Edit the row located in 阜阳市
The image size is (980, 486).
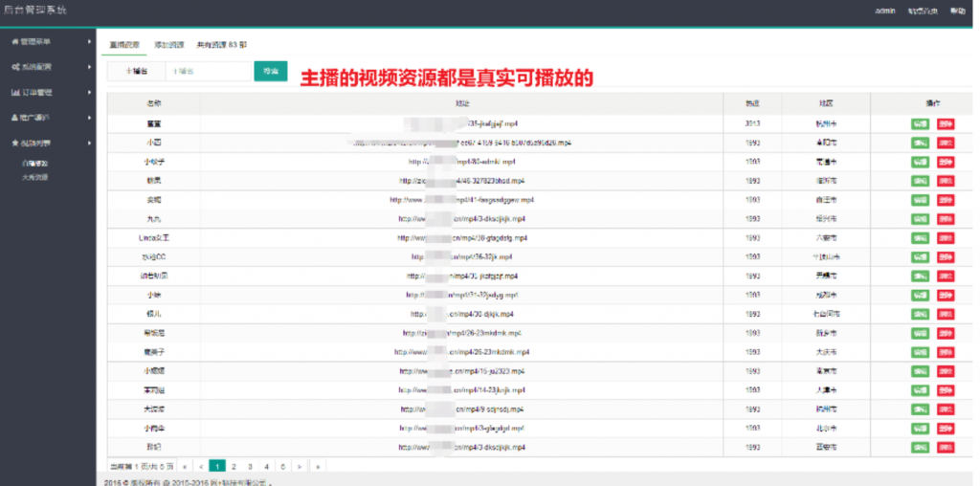[920, 144]
